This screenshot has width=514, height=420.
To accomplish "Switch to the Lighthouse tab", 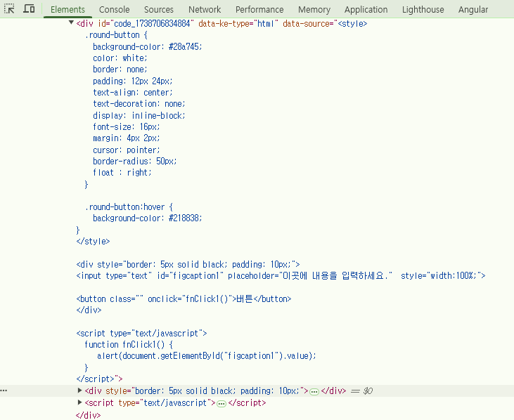I will pos(423,10).
